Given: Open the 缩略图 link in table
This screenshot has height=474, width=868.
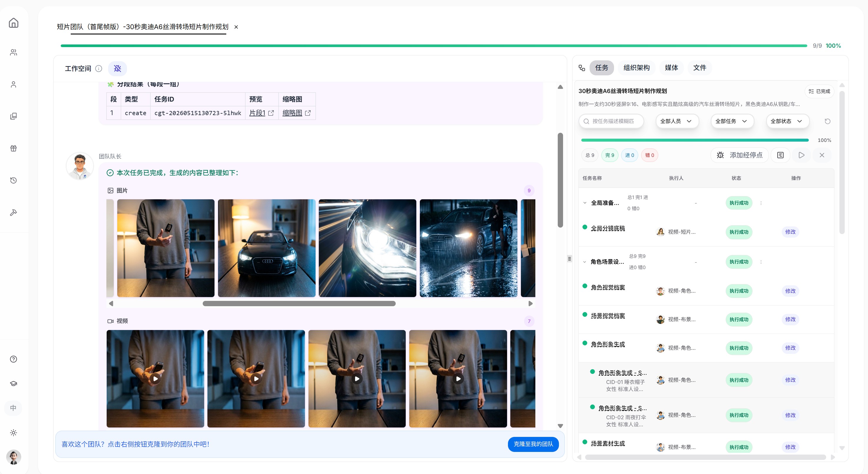Looking at the screenshot, I should pyautogui.click(x=292, y=113).
